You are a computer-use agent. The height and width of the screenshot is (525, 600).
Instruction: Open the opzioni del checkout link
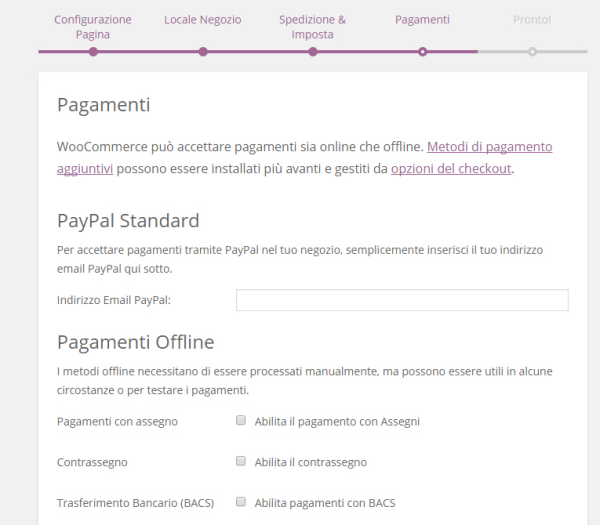tap(451, 168)
